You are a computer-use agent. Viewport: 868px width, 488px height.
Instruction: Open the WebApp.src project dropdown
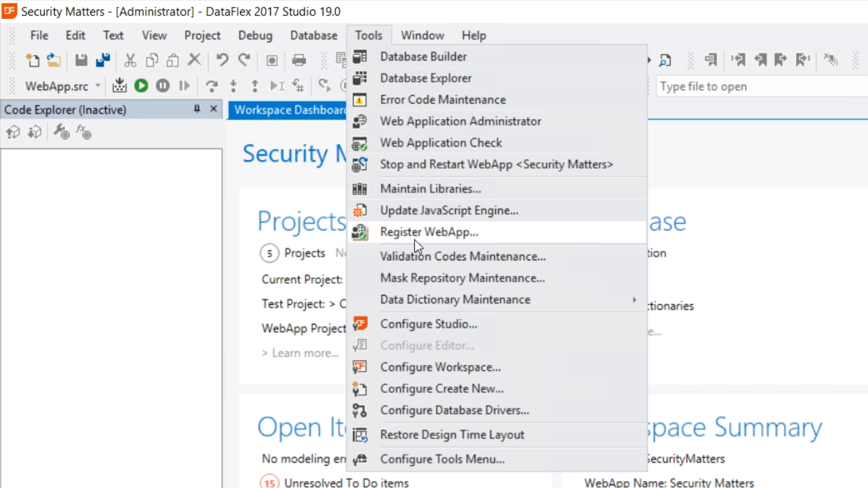pos(98,86)
